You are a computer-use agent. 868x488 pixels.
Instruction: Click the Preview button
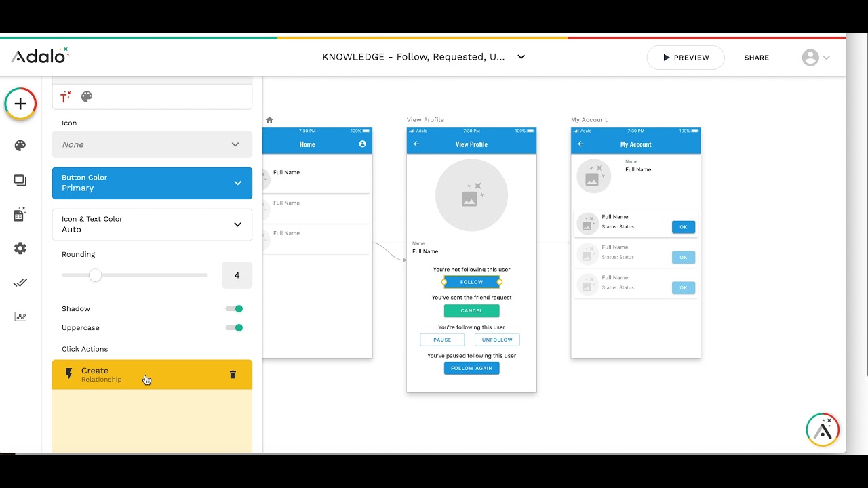pos(686,58)
